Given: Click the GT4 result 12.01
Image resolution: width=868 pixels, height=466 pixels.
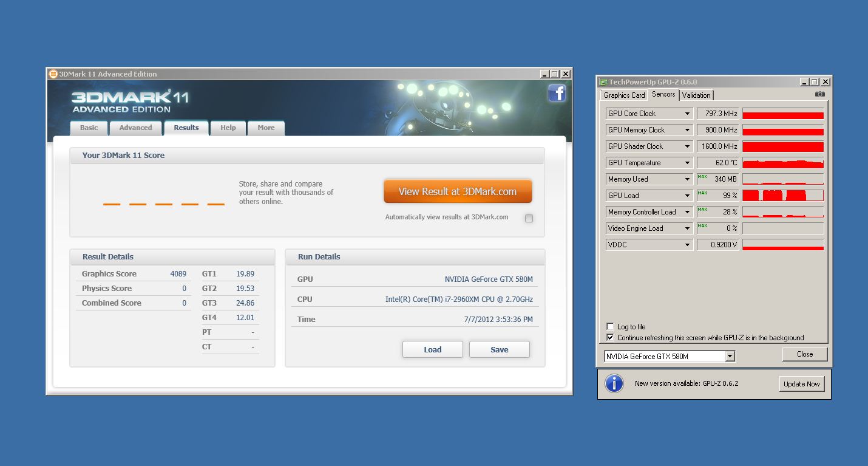Looking at the screenshot, I should click(245, 318).
